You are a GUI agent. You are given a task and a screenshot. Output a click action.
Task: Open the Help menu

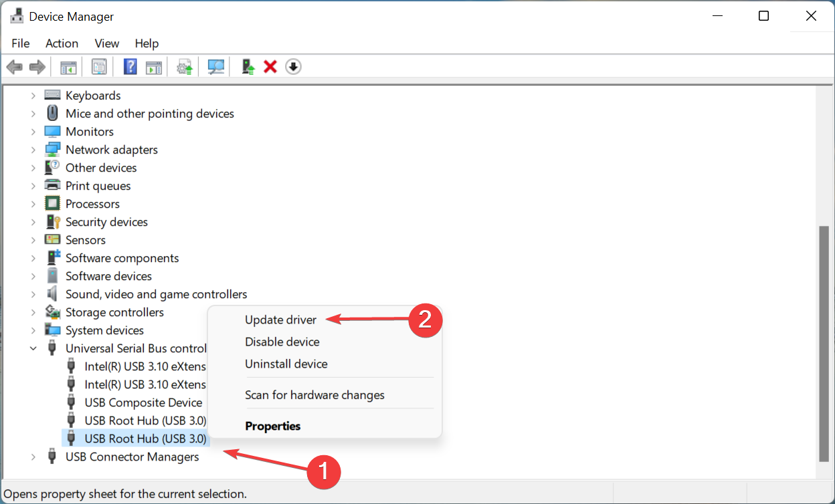147,43
